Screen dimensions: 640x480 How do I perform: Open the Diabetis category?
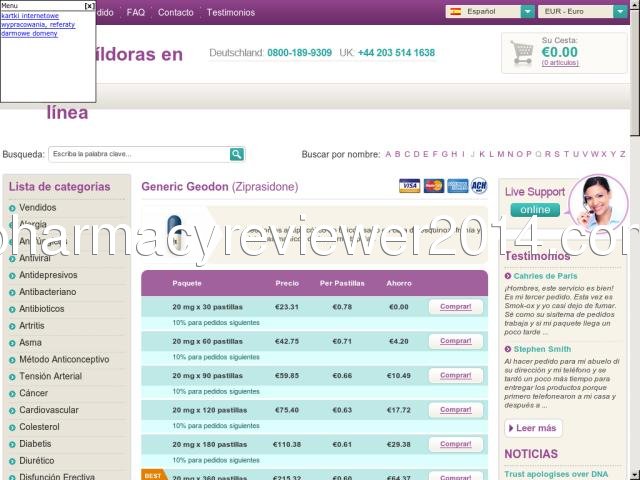tap(35, 444)
